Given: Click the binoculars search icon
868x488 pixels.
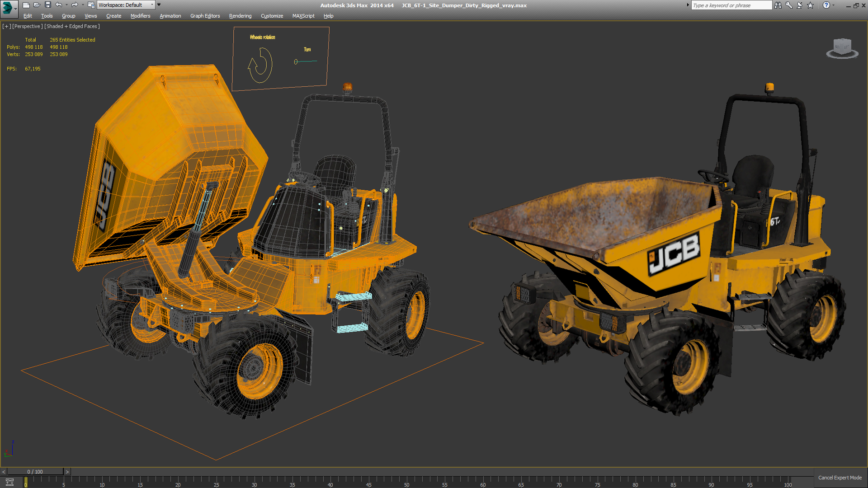Looking at the screenshot, I should click(x=778, y=5).
